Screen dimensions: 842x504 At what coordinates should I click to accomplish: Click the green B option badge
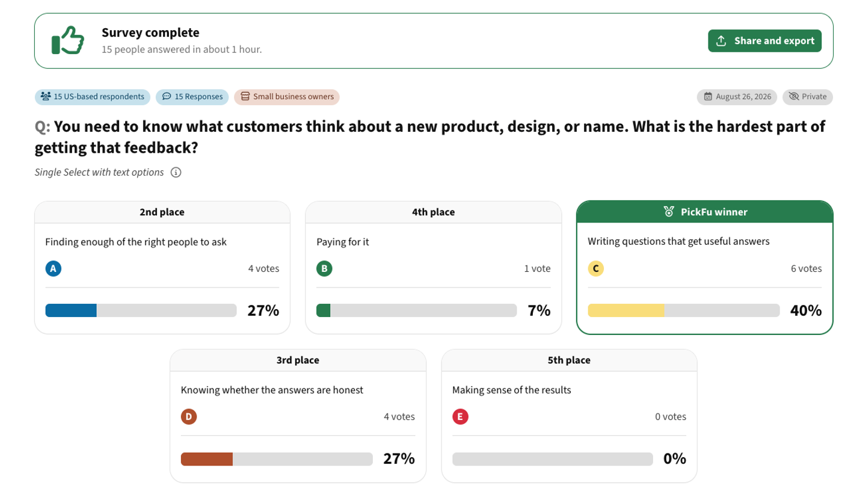point(324,269)
